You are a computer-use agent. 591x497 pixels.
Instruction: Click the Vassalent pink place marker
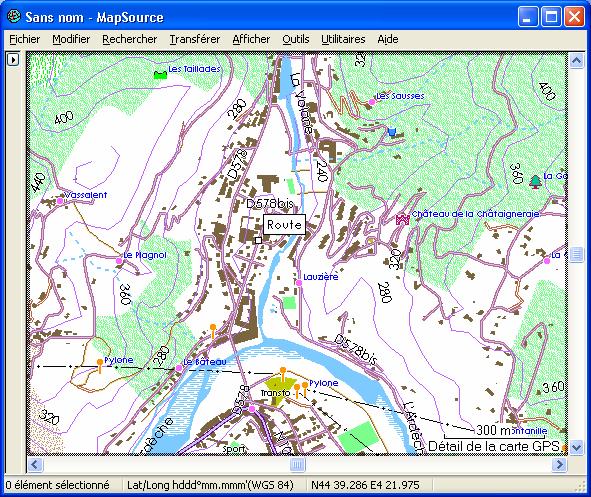click(x=60, y=201)
